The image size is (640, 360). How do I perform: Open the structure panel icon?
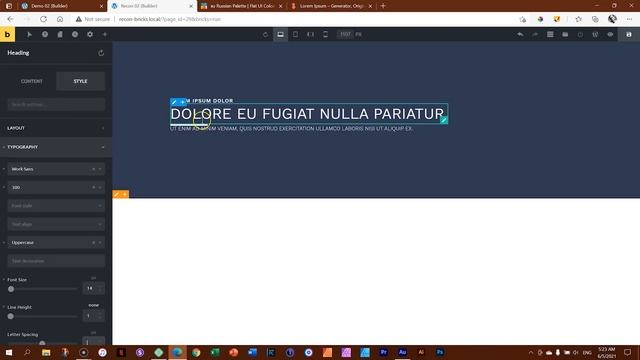click(x=550, y=35)
